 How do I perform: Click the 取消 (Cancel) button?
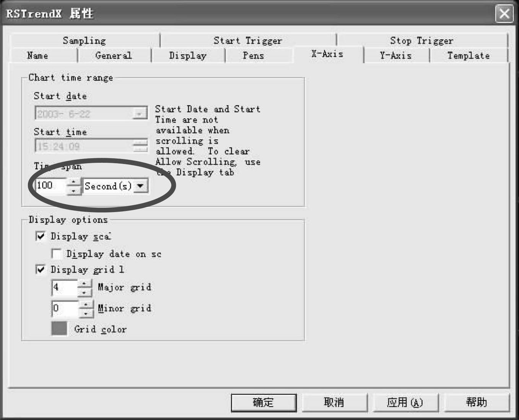coord(334,402)
